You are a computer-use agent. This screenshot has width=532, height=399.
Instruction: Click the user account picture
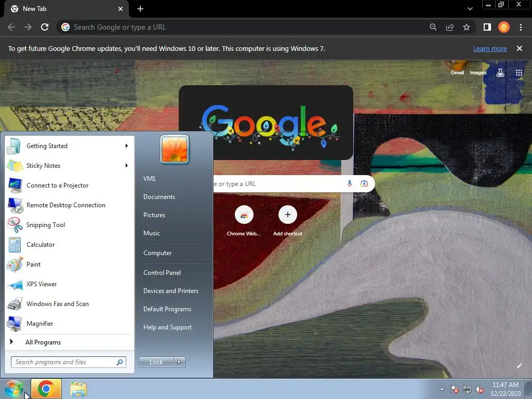175,149
